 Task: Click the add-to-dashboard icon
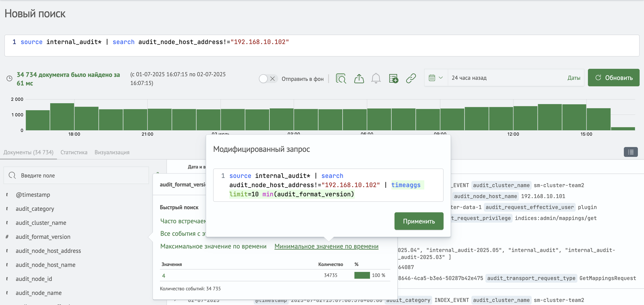click(x=393, y=78)
